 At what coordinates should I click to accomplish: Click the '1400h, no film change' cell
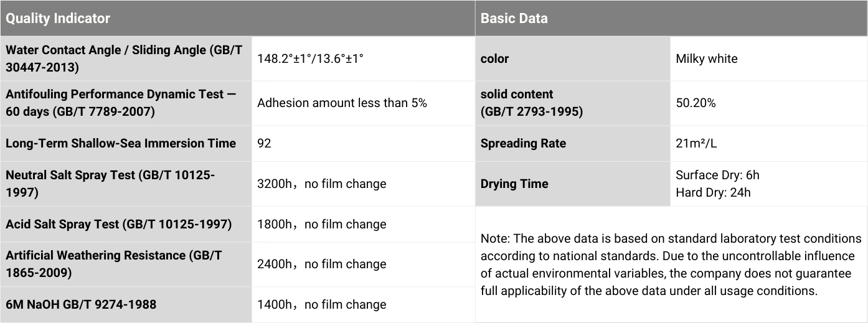pyautogui.click(x=321, y=304)
